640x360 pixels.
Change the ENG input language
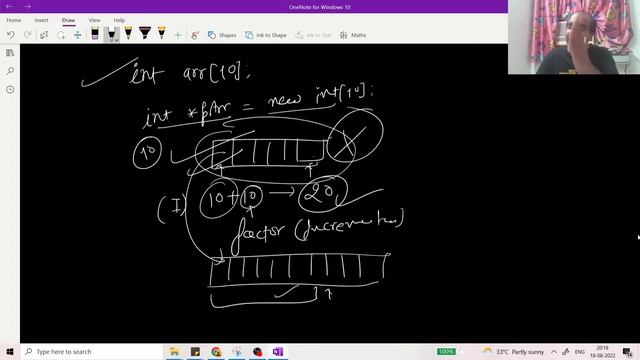click(x=580, y=351)
